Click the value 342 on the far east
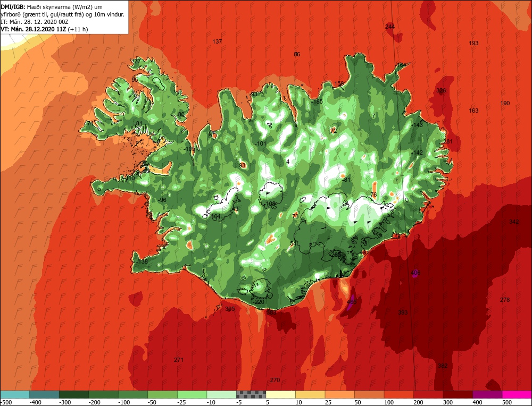 tap(514, 222)
